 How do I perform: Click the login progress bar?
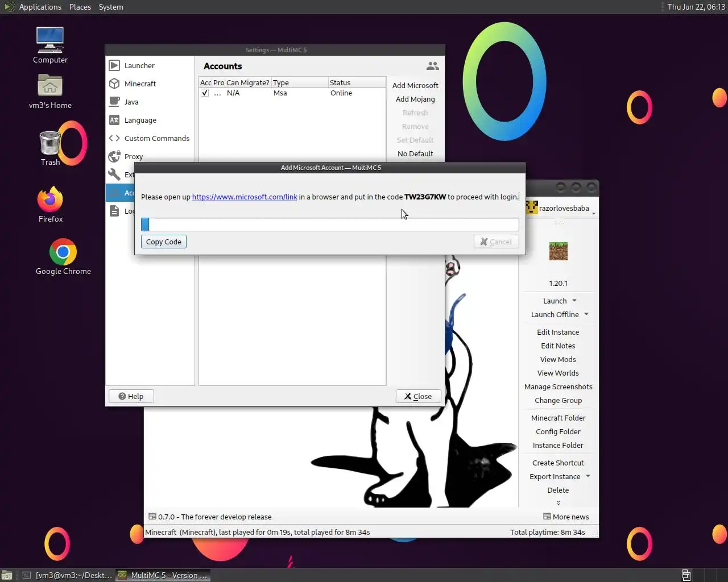(330, 225)
